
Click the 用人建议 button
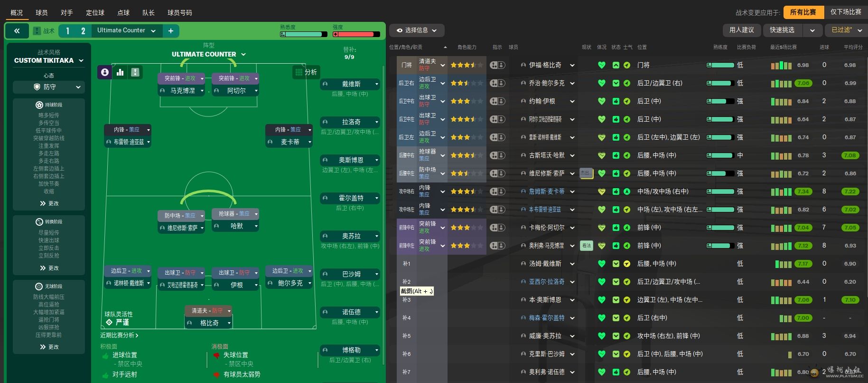point(741,30)
